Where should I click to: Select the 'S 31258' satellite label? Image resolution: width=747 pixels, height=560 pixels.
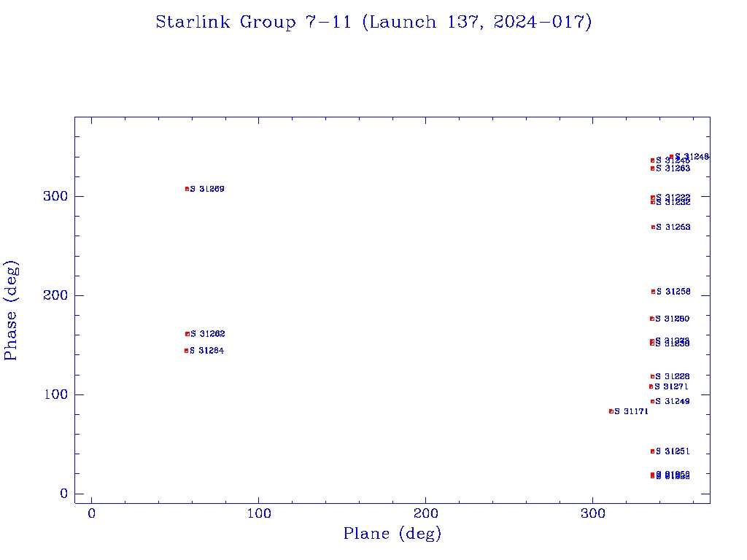coord(673,292)
